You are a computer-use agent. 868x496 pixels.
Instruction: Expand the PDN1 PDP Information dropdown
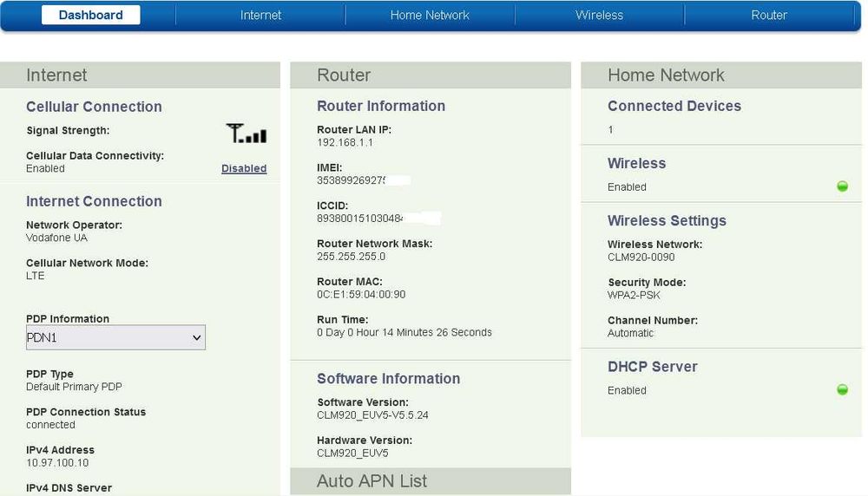coord(115,337)
